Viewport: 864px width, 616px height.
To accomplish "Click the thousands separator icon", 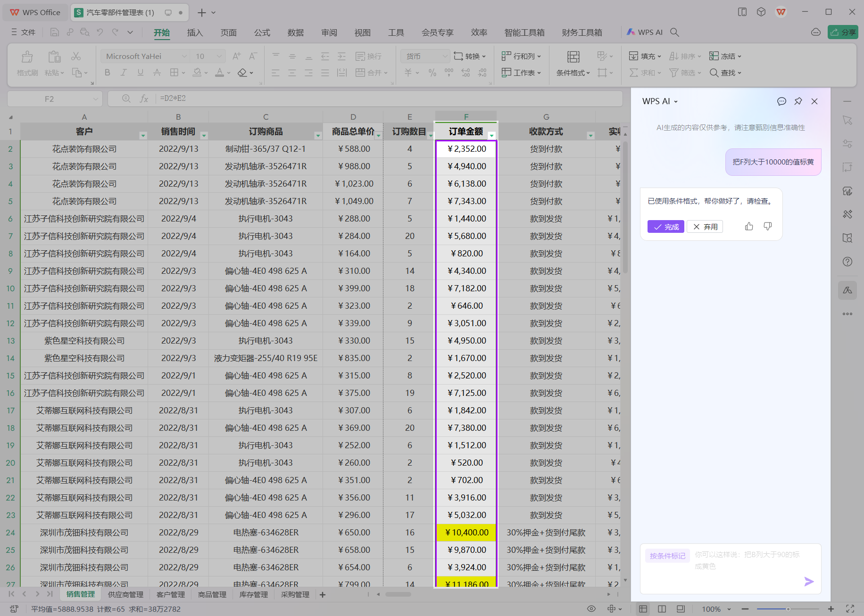I will pos(449,73).
